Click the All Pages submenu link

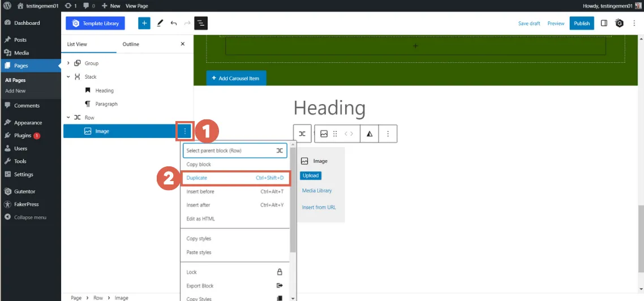[x=15, y=80]
